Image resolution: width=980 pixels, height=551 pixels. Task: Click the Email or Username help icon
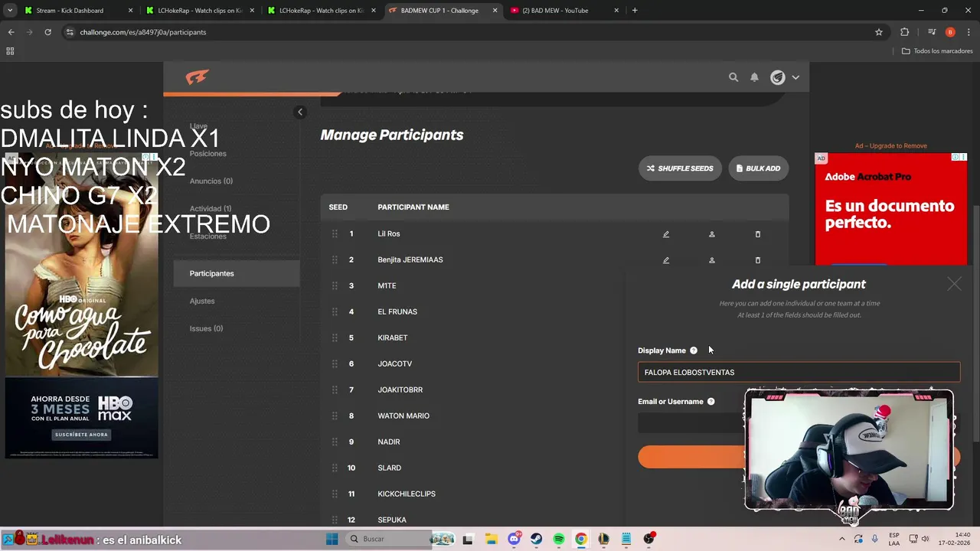[710, 401]
